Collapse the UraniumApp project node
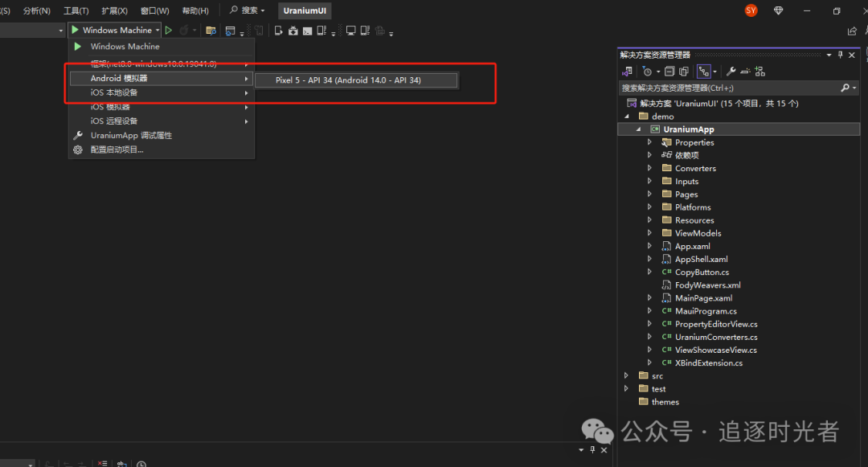868x467 pixels. 638,129
